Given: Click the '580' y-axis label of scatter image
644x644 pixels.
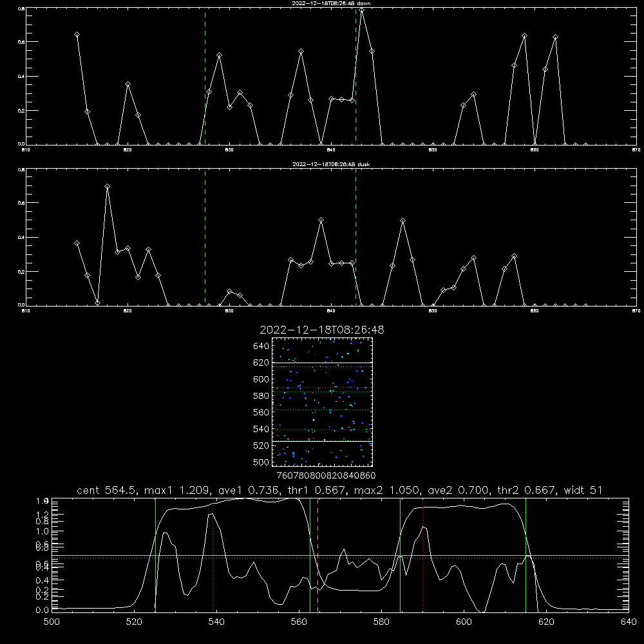Looking at the screenshot, I should 261,396.
